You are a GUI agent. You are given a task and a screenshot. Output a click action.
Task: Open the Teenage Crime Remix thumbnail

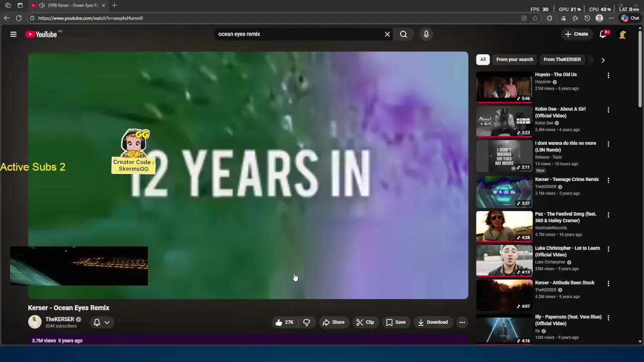pyautogui.click(x=504, y=192)
